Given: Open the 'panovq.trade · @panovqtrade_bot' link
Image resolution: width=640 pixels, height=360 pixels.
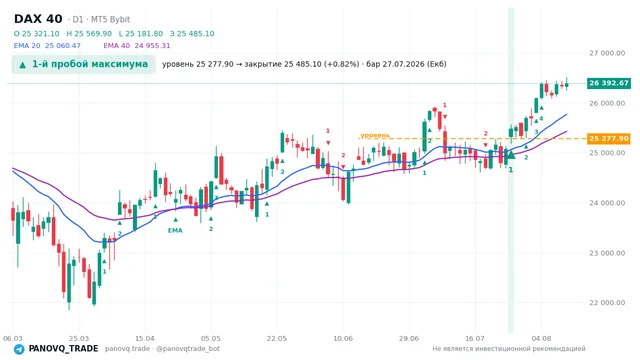Looking at the screenshot, I should click(162, 349).
